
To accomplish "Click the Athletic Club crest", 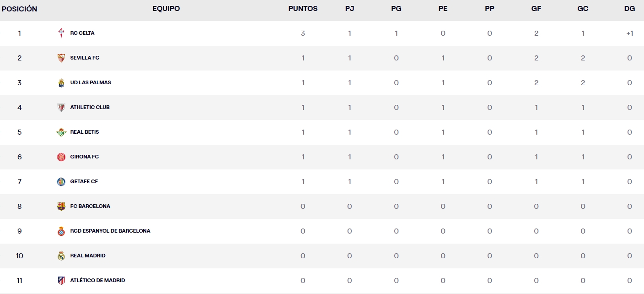I will coord(61,108).
